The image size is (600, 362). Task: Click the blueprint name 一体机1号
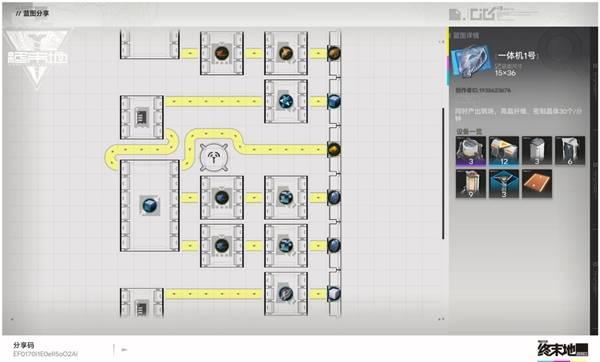click(517, 55)
